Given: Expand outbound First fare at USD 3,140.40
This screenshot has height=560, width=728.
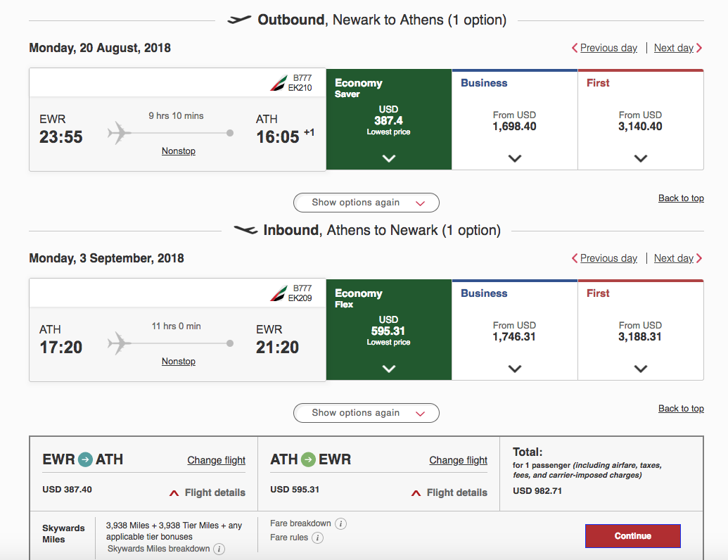Looking at the screenshot, I should (640, 158).
